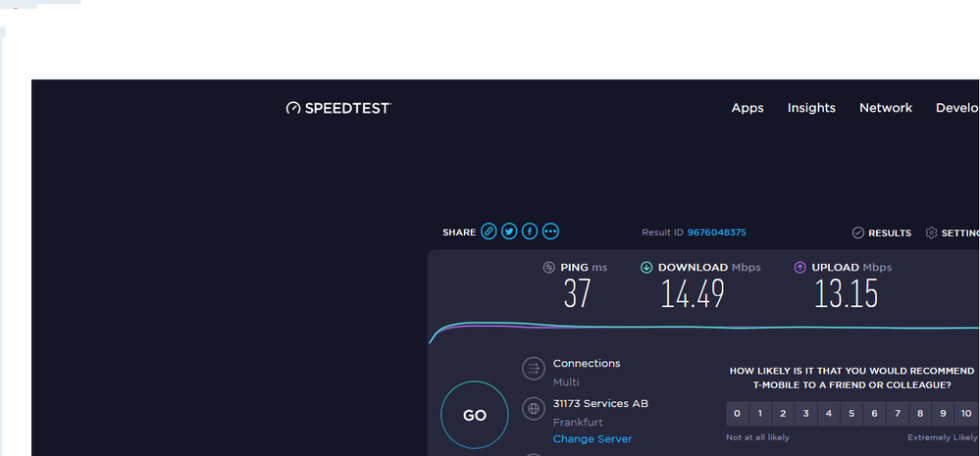Image resolution: width=980 pixels, height=456 pixels.
Task: Rate recommendation 9
Action: pyautogui.click(x=943, y=414)
